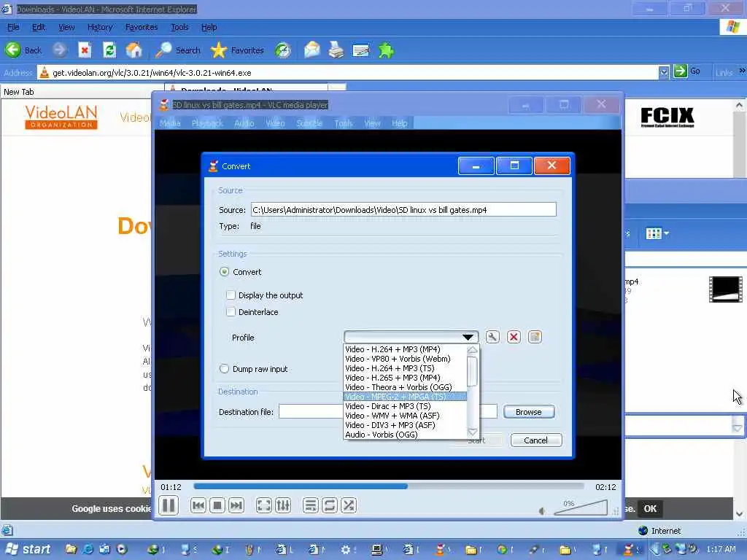This screenshot has width=747, height=560.
Task: Open the Windows start menu
Action: click(28, 550)
